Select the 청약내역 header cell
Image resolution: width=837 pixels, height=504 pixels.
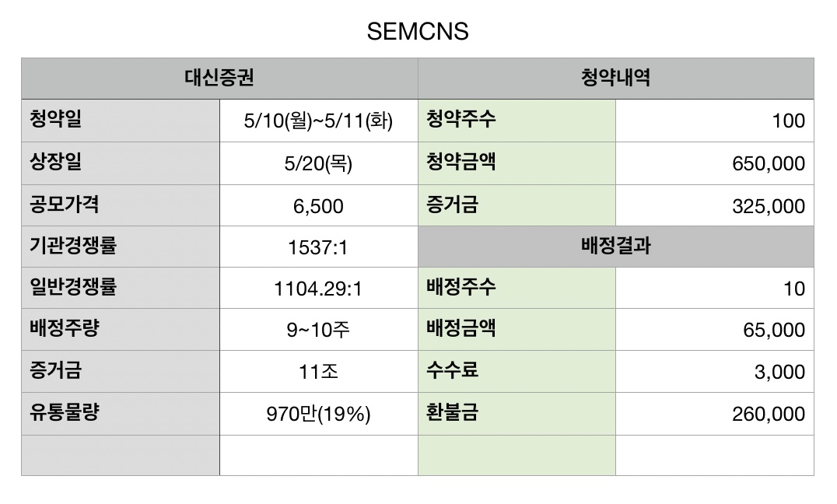615,79
